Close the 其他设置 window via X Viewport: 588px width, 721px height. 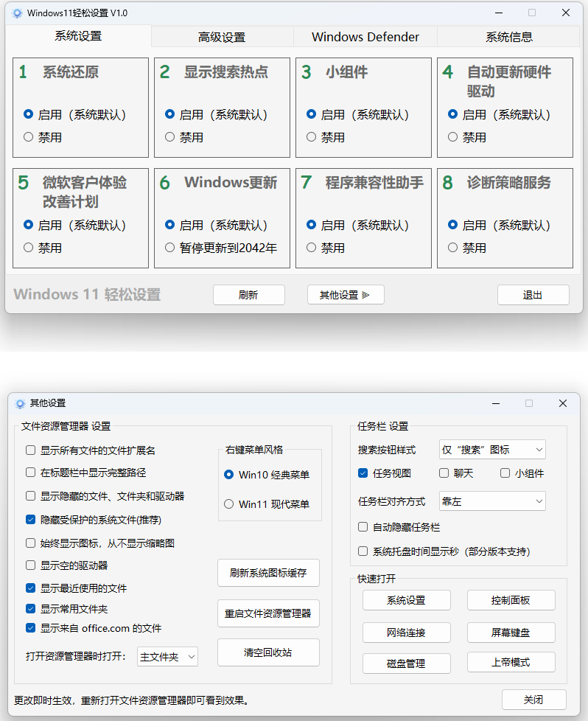point(563,403)
